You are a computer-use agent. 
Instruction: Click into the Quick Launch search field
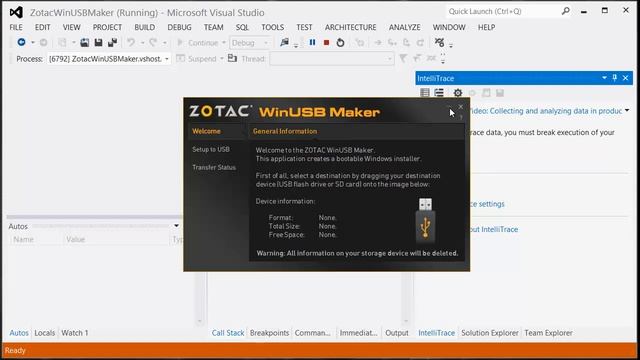pyautogui.click(x=503, y=11)
